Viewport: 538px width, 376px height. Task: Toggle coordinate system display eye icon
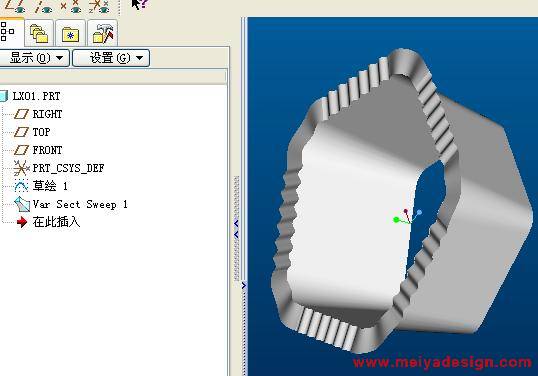tap(99, 6)
